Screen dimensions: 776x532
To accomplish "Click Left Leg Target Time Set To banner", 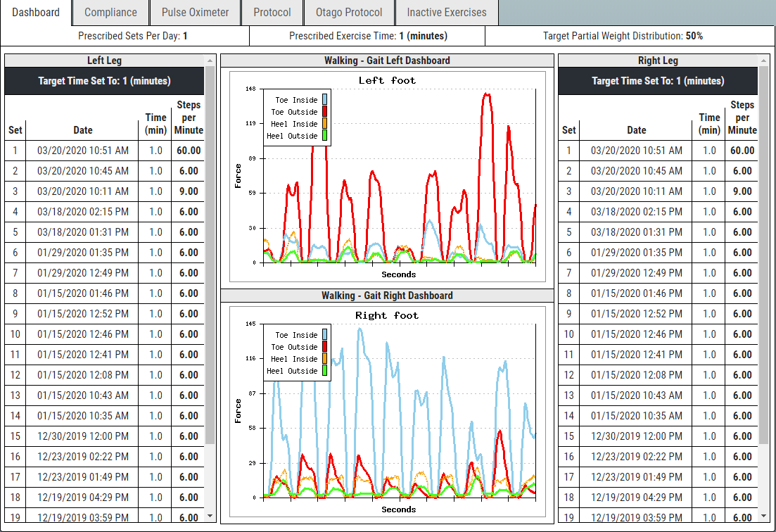I will (x=104, y=81).
